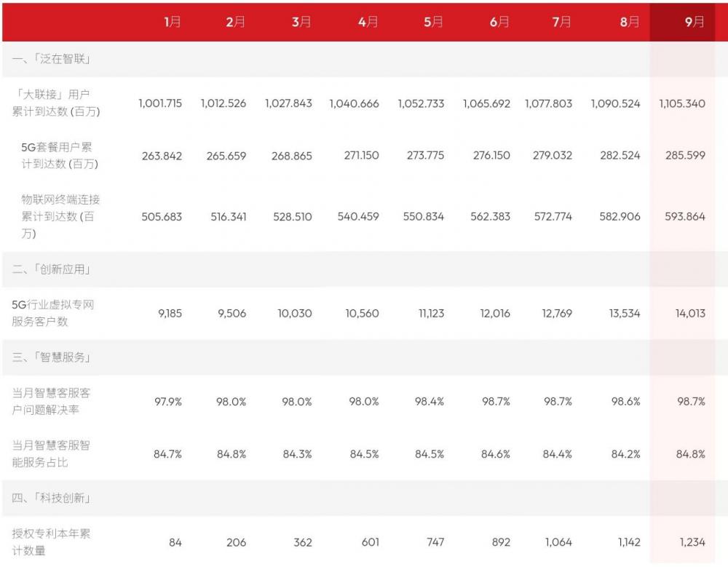The width and height of the screenshot is (728, 567).
Task: Select the 7月 column header
Action: click(562, 22)
